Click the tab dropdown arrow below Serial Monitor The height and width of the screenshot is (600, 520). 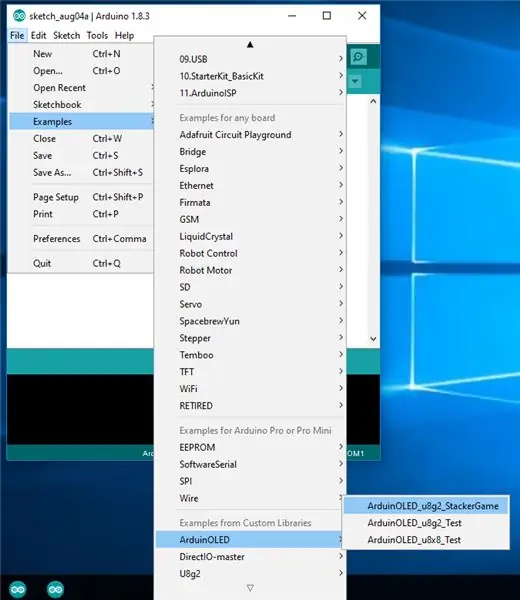click(355, 81)
